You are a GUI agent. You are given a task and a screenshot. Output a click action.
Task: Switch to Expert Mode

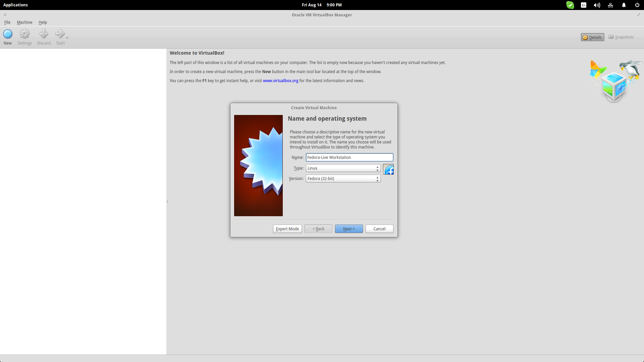tap(287, 229)
